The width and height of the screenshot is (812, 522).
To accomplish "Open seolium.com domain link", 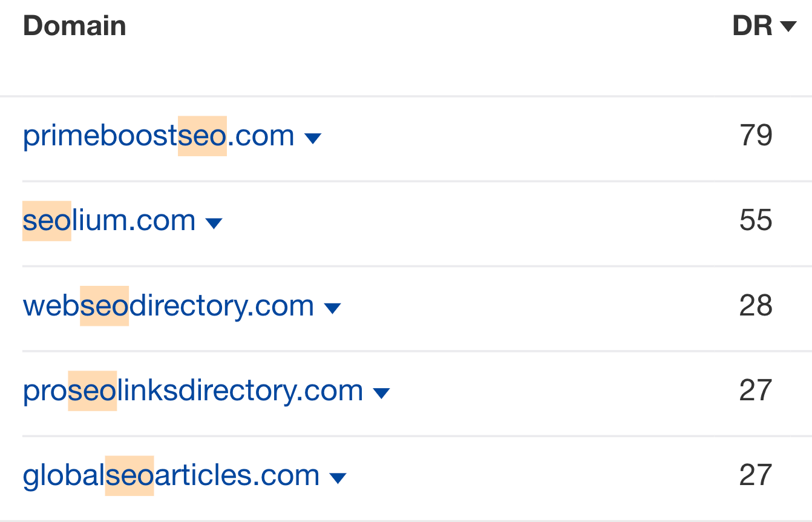I will point(109,220).
